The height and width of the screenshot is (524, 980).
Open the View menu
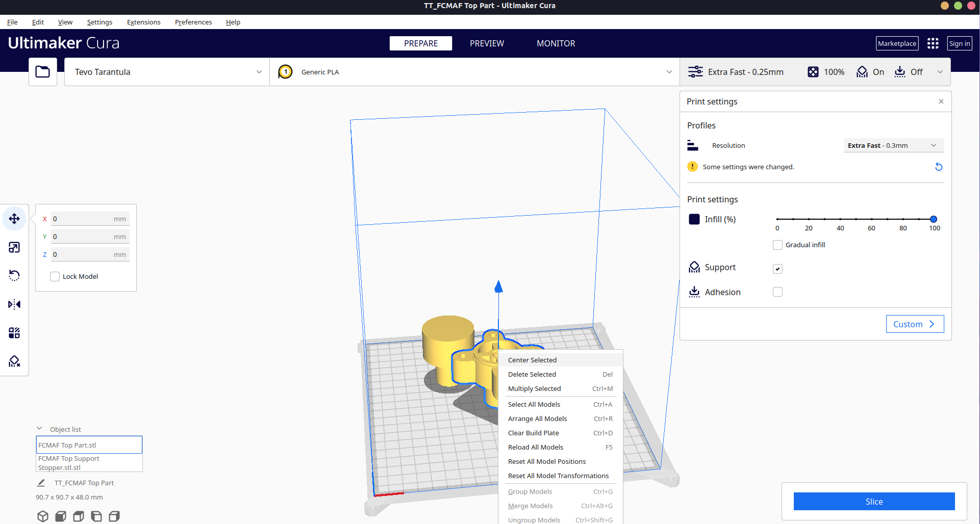[65, 22]
